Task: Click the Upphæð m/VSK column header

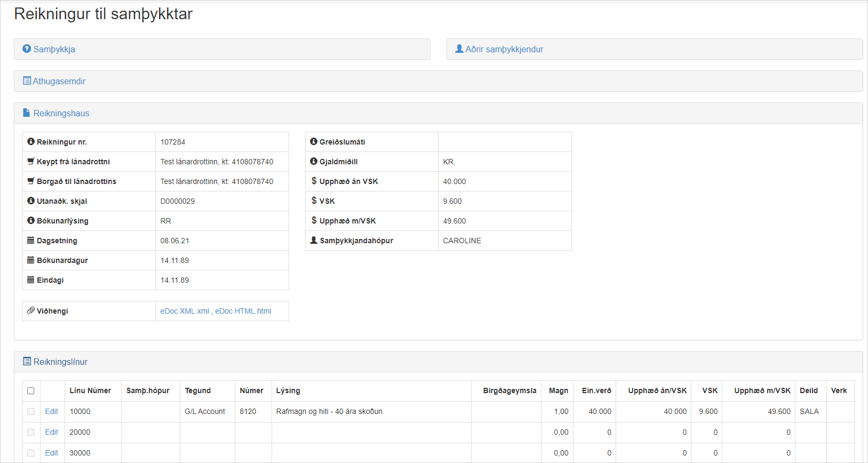Action: [x=762, y=390]
